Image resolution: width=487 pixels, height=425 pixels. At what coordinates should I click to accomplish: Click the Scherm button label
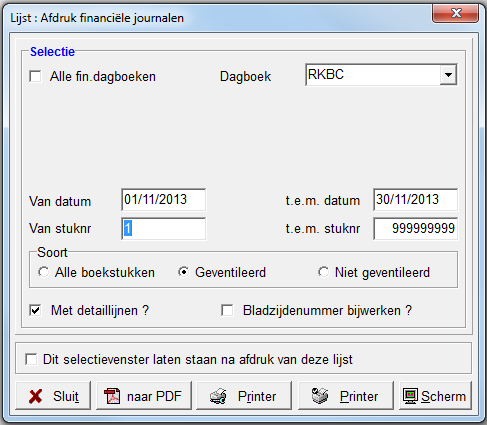point(443,396)
